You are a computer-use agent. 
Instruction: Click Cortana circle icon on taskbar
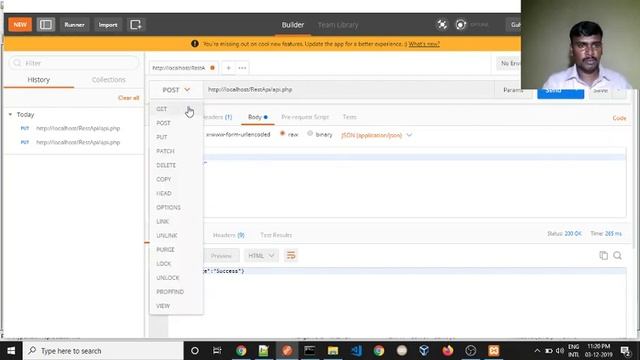195,351
